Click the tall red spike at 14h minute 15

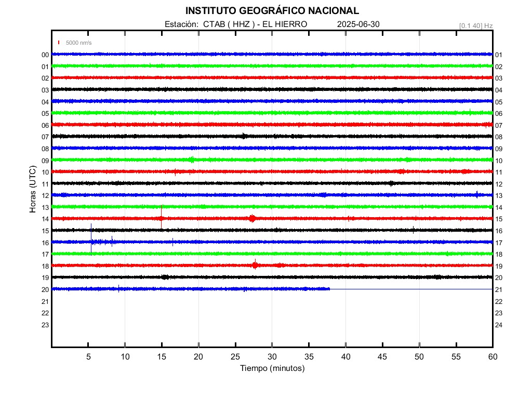161,217
